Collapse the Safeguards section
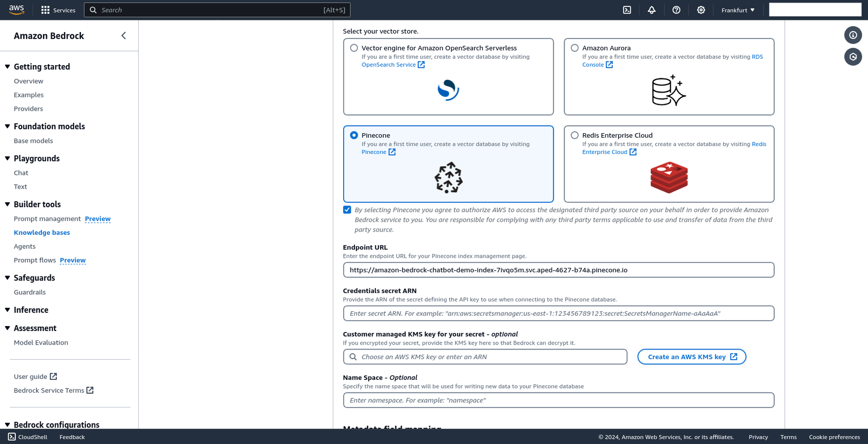The width and height of the screenshot is (868, 444). (8, 278)
